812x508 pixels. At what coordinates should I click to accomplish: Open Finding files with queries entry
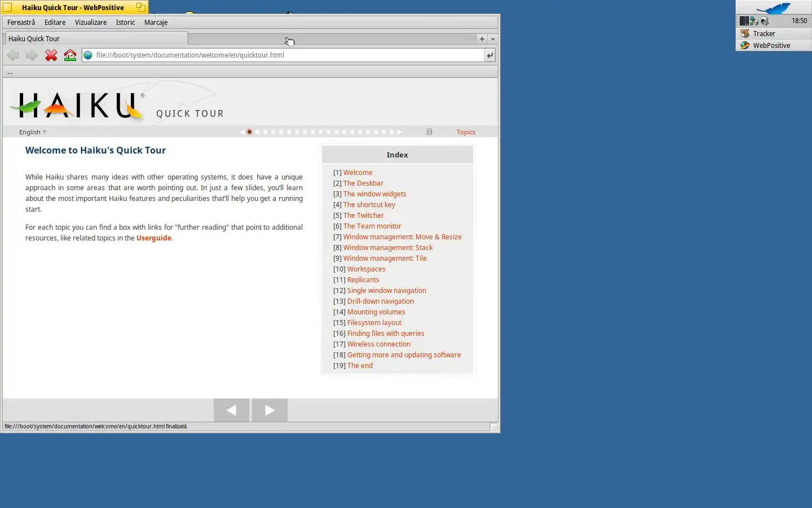[x=386, y=334]
